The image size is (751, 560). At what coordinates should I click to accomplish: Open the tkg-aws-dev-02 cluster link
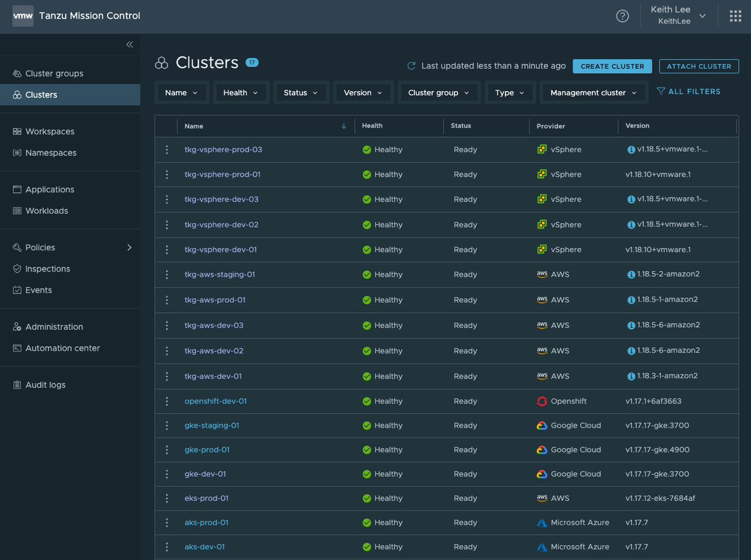point(214,351)
